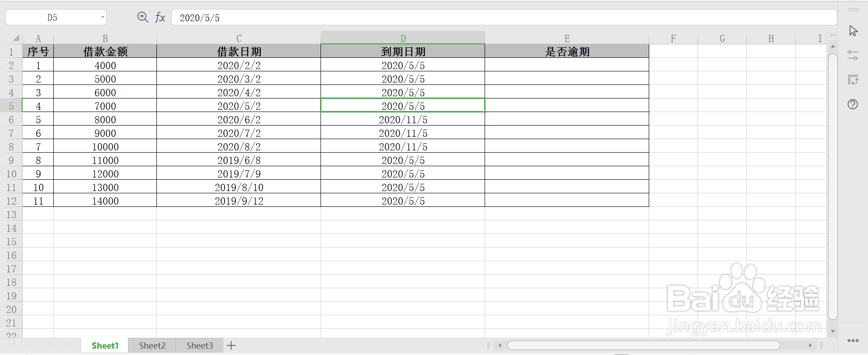868x355 pixels.
Task: Select column H header
Action: [x=771, y=38]
